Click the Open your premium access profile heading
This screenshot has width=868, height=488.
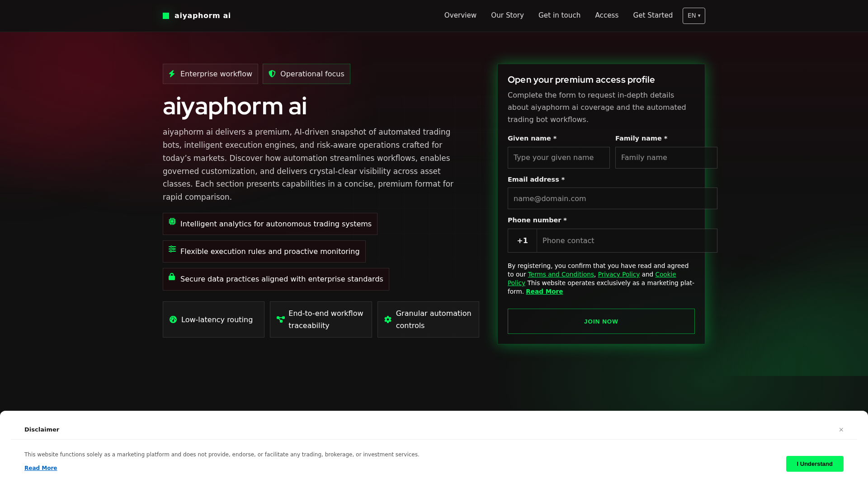pyautogui.click(x=581, y=80)
